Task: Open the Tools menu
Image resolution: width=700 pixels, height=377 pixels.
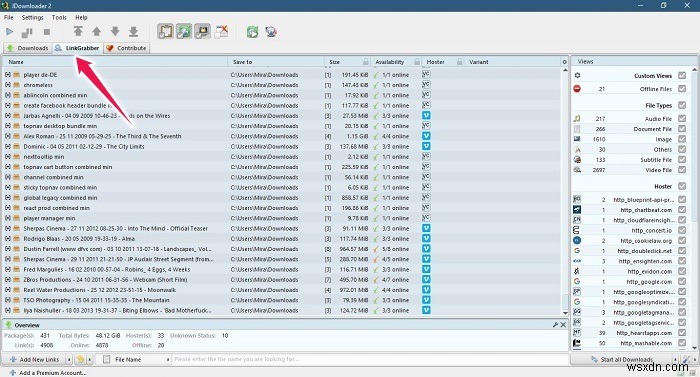Action: pyautogui.click(x=59, y=17)
